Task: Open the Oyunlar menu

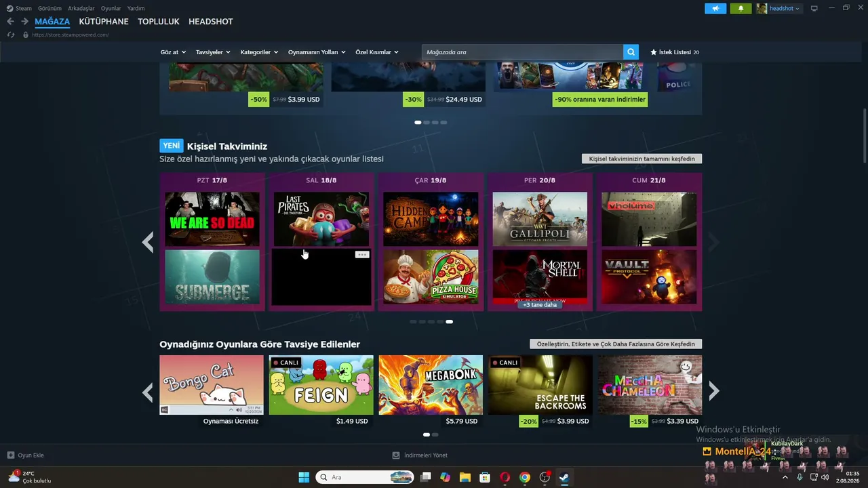Action: tap(111, 8)
